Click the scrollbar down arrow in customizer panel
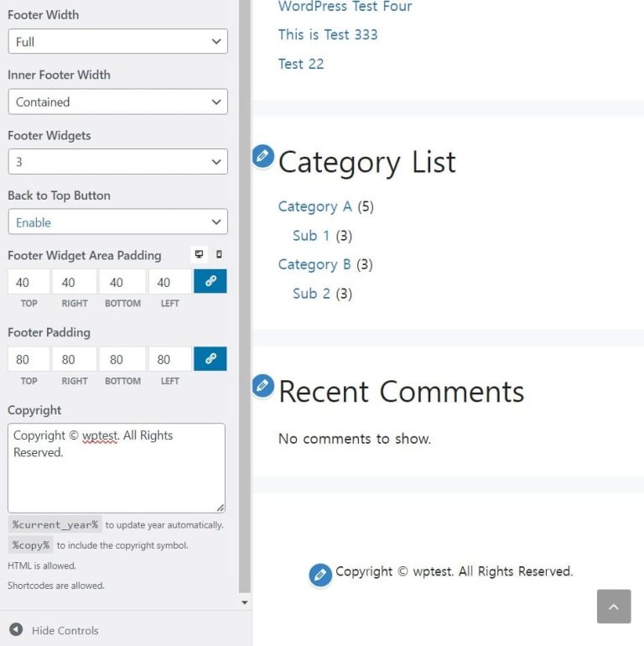The height and width of the screenshot is (646, 644). (245, 602)
